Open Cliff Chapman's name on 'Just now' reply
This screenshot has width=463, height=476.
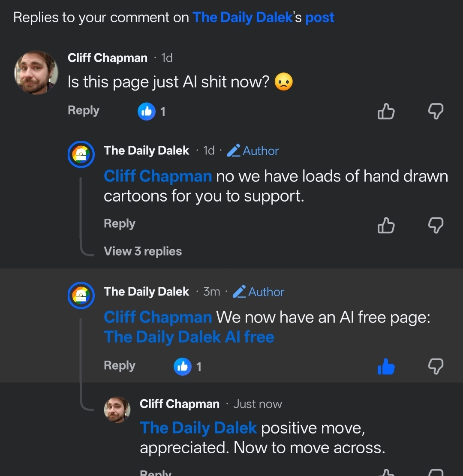(180, 404)
